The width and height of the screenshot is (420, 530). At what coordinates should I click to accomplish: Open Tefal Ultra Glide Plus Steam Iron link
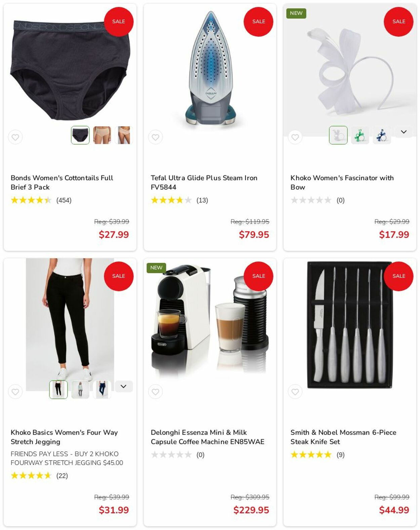204,183
